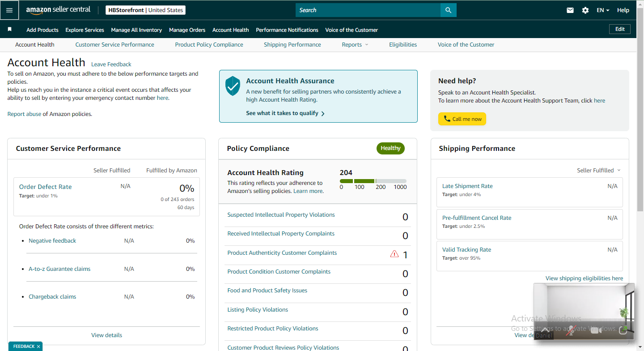Switch to Voice of the Customer tab
Screen dimensions: 644x351
tap(466, 45)
